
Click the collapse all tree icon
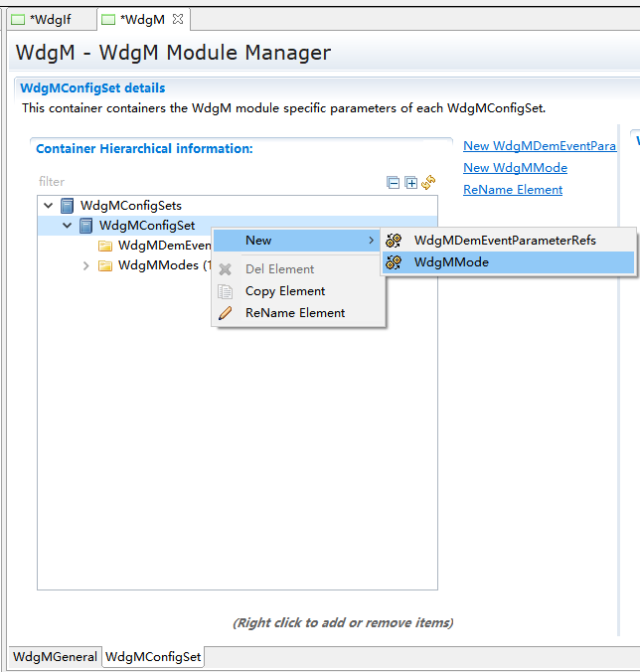tap(394, 182)
